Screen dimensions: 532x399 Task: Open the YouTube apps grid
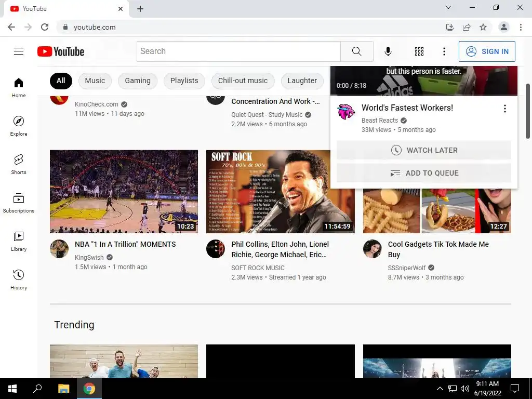pyautogui.click(x=419, y=51)
